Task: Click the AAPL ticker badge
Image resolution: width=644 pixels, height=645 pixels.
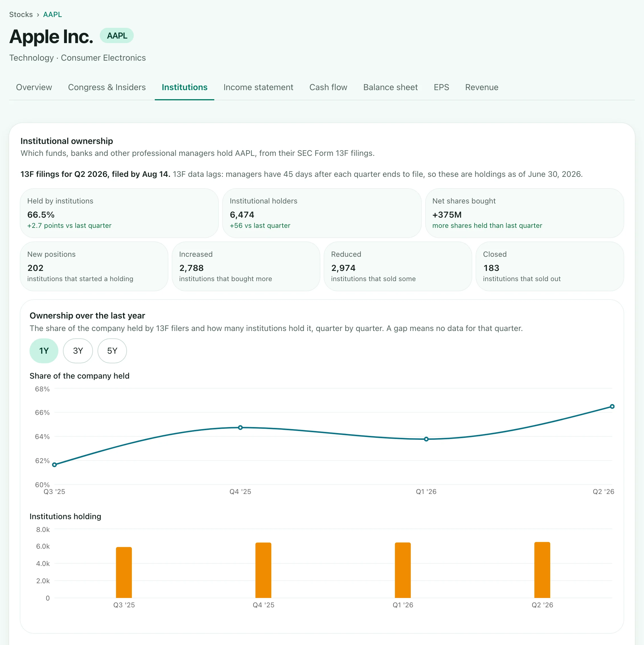Action: 117,35
